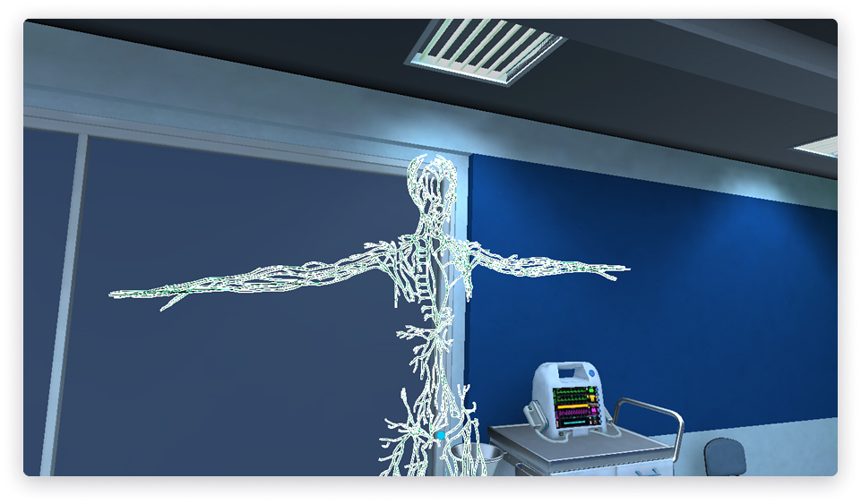Select the metal bowl beside the cart
Image resolution: width=861 pixels, height=504 pixels.
[x=469, y=454]
